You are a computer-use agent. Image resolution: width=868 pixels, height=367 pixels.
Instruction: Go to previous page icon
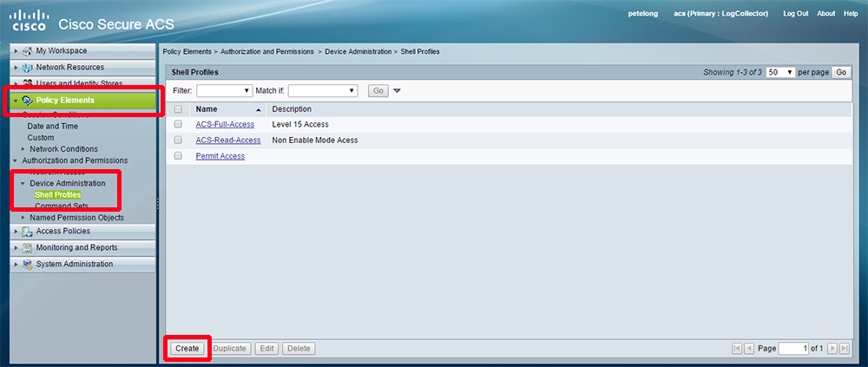tap(748, 349)
